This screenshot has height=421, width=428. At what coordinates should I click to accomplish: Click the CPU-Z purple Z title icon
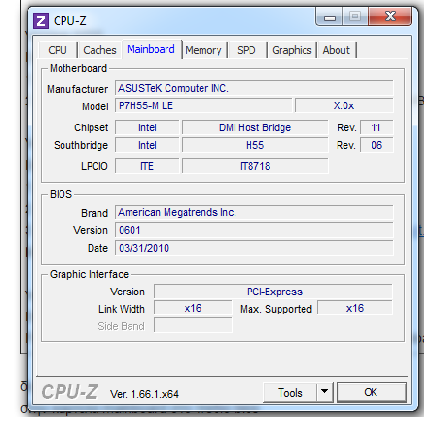coord(41,21)
